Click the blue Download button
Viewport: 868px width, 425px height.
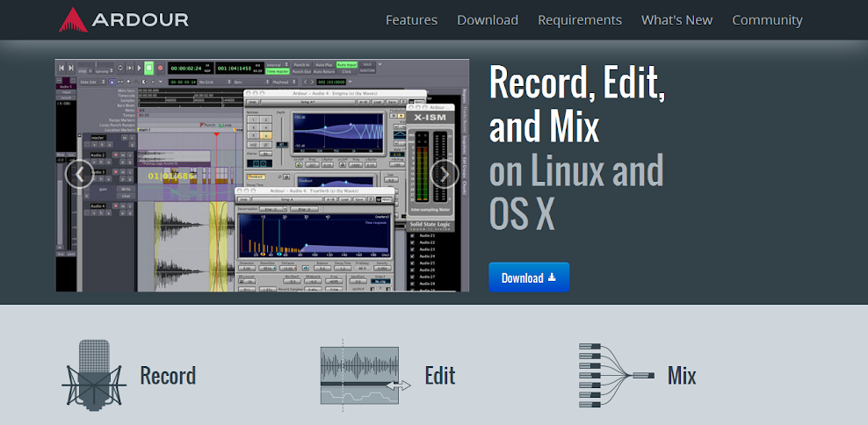529,277
